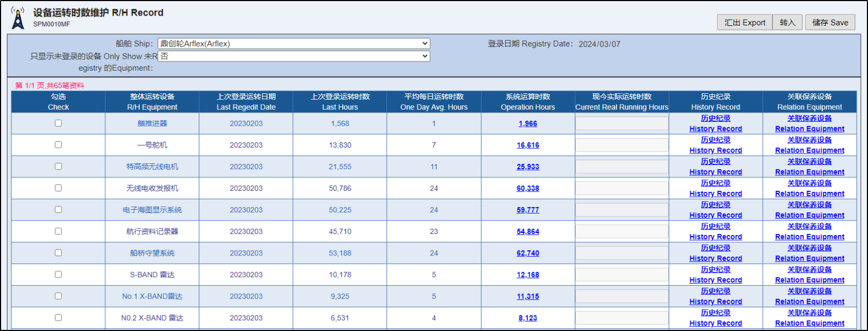Click the antenna tower logo icon
The width and height of the screenshot is (868, 331).
18,18
